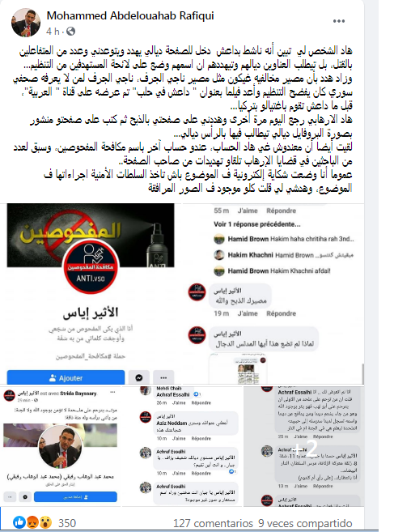Expand Voir 1 réponse précédente
This screenshot has width=394, height=532.
click(257, 224)
